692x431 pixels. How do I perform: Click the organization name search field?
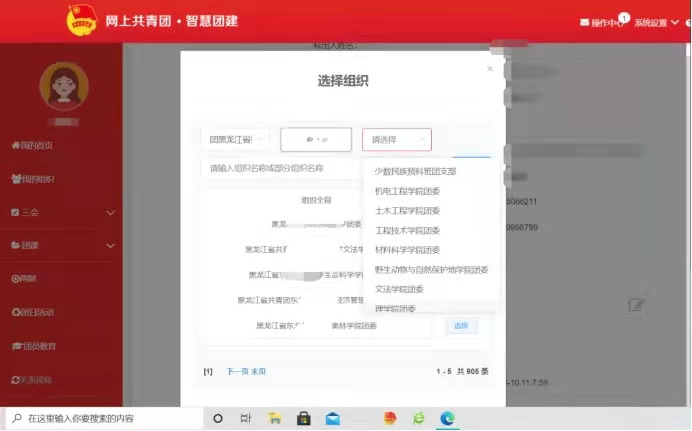pos(280,168)
